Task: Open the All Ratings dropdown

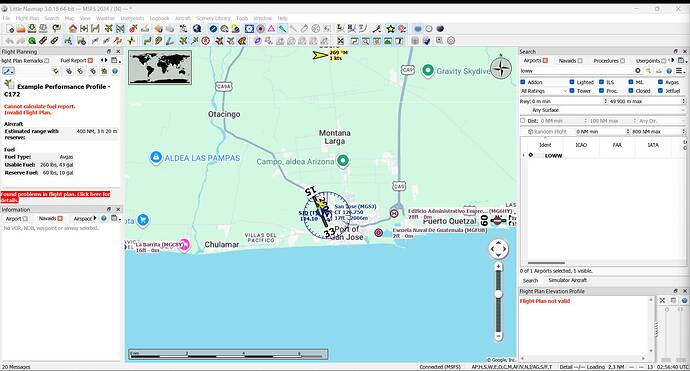Action: [x=543, y=91]
